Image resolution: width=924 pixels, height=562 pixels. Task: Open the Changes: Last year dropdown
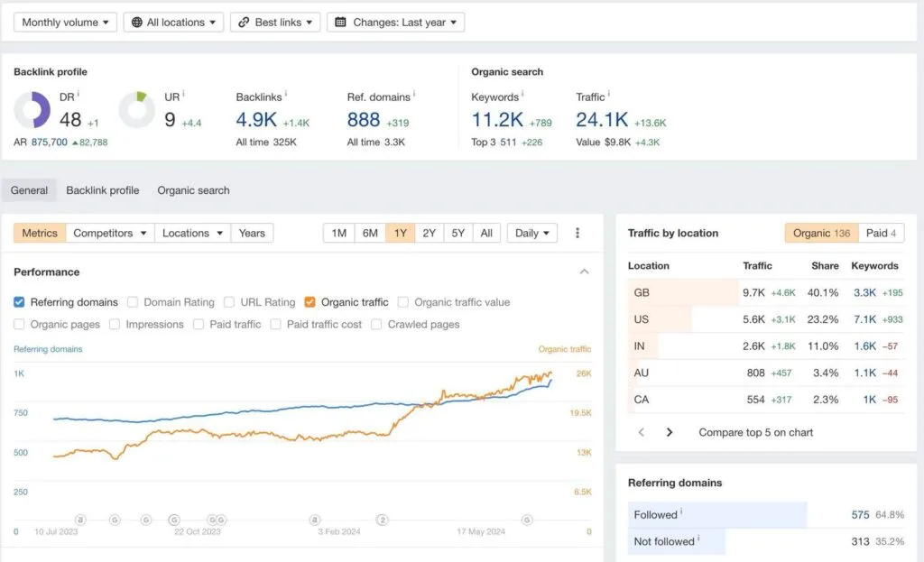pyautogui.click(x=395, y=23)
